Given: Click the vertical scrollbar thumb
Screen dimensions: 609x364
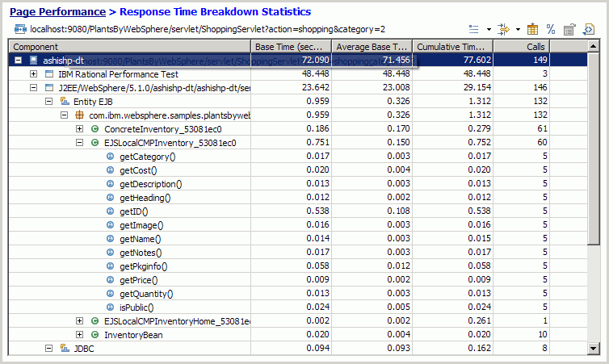Looking at the screenshot, I should click(593, 149).
